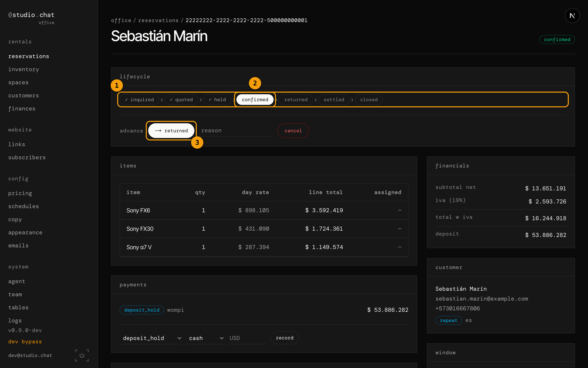The height and width of the screenshot is (368, 588).
Task: Open tables system page
Action: click(x=18, y=308)
